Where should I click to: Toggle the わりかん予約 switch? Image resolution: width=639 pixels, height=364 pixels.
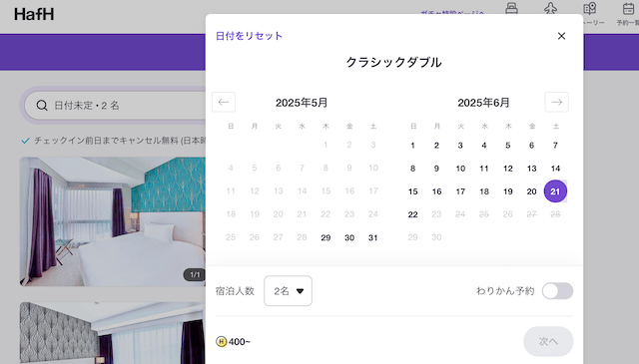(x=557, y=291)
